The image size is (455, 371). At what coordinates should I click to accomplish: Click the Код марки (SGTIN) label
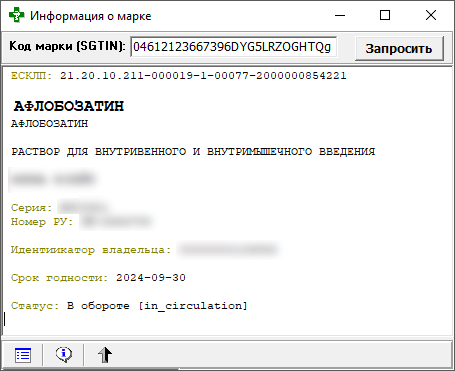67,46
